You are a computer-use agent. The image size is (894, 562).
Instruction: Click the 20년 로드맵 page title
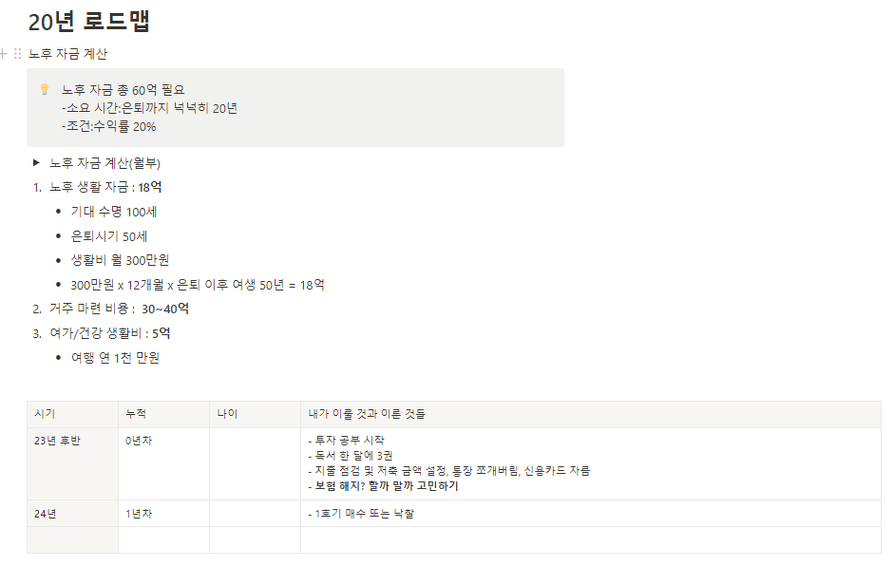click(x=89, y=21)
